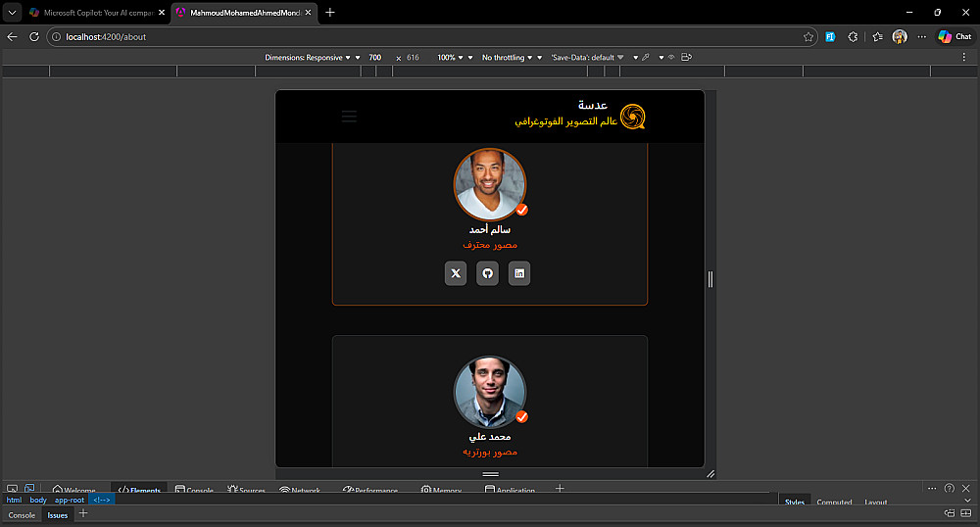Select the <!--> comment breadcrumb
Screen dimensions: 980x527
tap(102, 501)
